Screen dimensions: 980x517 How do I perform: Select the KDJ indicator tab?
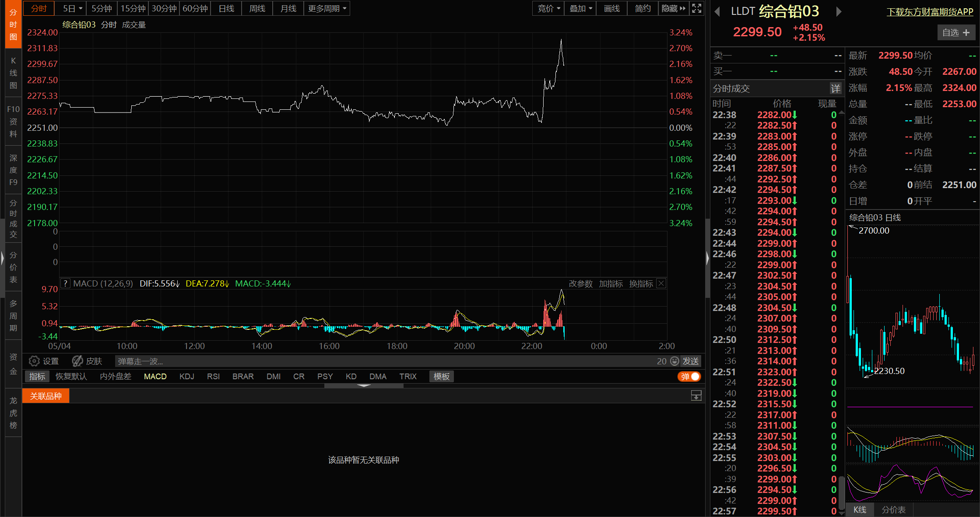click(x=186, y=377)
